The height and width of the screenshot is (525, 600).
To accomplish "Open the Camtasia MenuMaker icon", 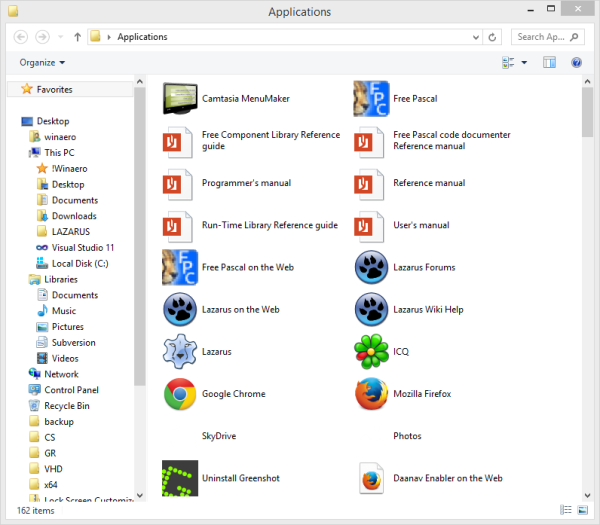I will (x=180, y=99).
